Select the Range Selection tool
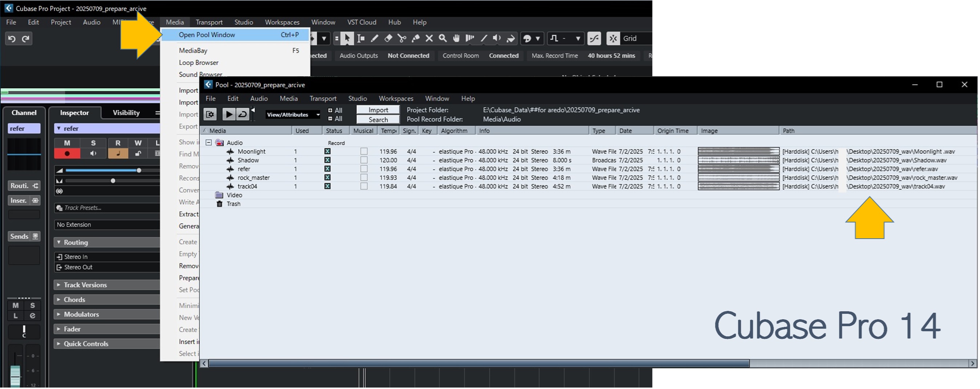The height and width of the screenshot is (389, 980). 361,39
